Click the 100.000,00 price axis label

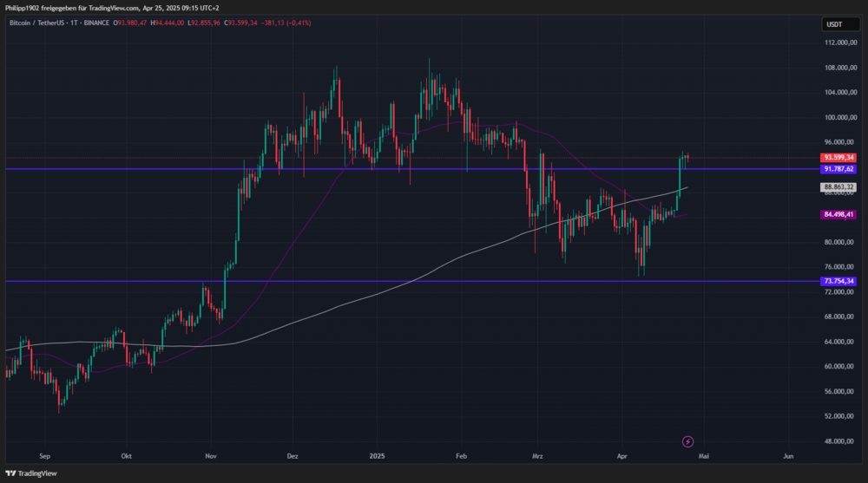tap(840, 117)
